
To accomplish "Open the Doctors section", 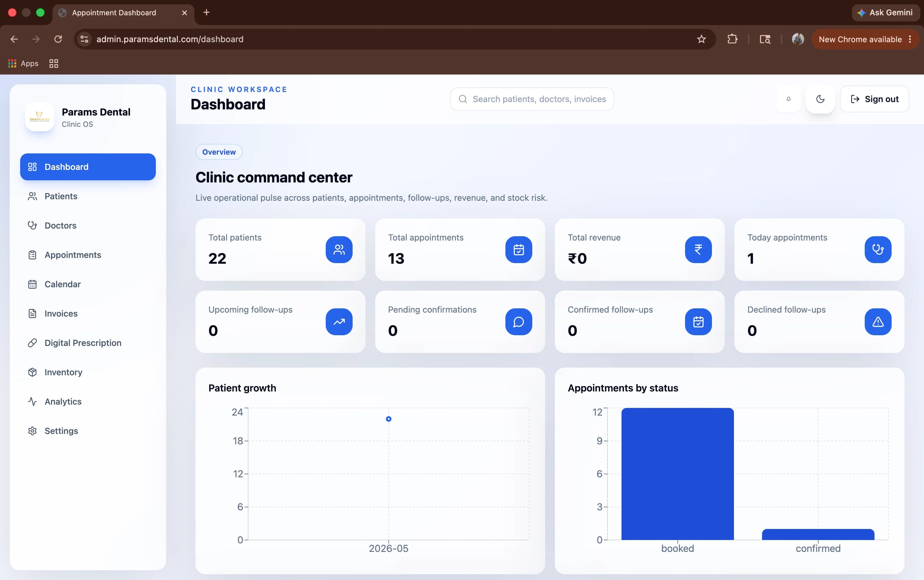I will click(x=88, y=226).
